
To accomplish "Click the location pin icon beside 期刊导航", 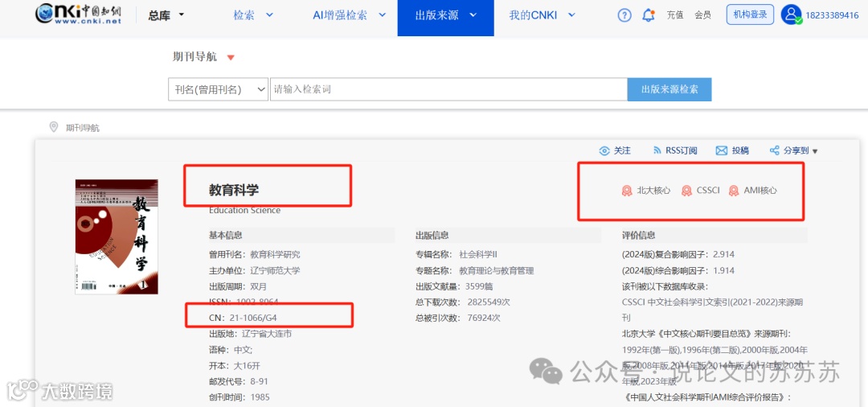I will tap(54, 127).
